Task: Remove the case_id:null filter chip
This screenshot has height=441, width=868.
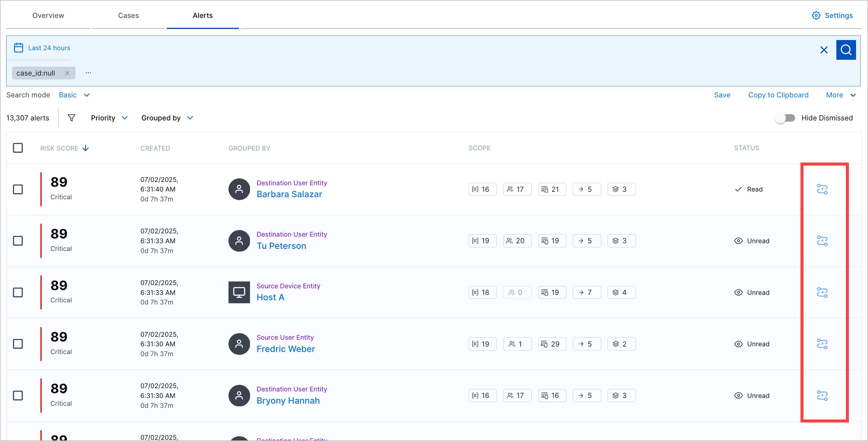Action: point(68,73)
